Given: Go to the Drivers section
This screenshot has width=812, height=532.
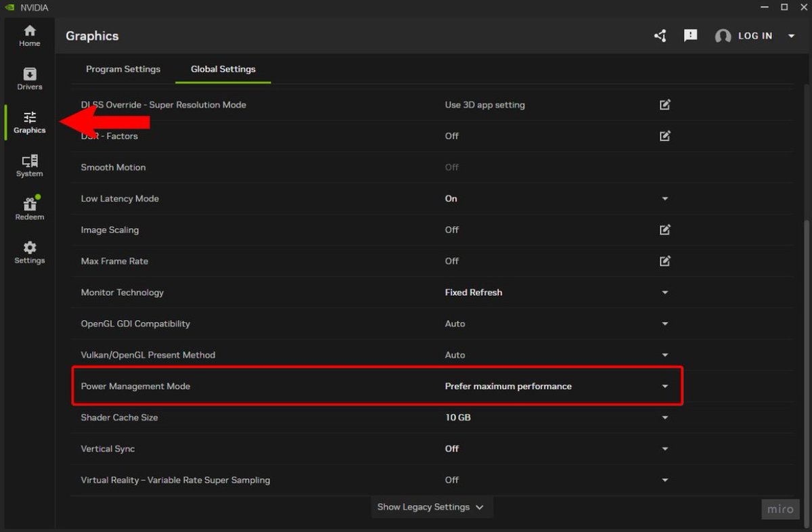Looking at the screenshot, I should click(x=29, y=79).
